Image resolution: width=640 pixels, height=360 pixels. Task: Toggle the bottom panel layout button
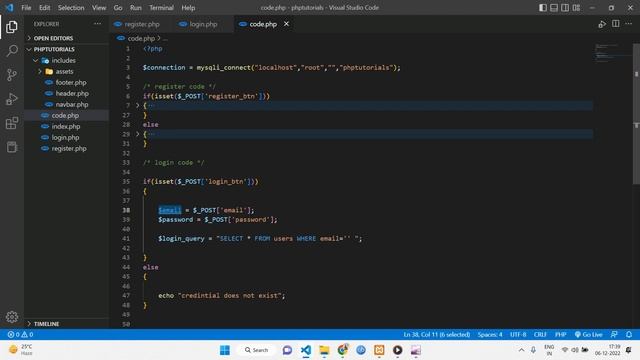click(x=554, y=7)
